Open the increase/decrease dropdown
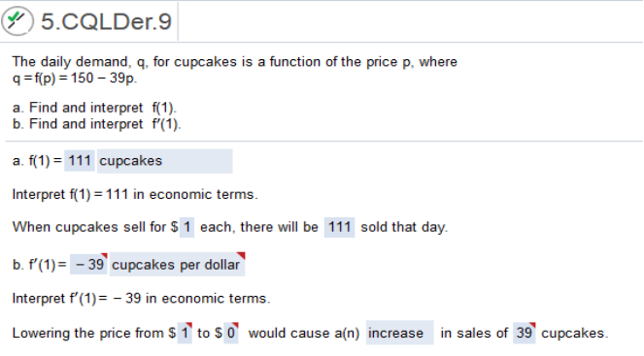644x356 pixels. click(399, 333)
